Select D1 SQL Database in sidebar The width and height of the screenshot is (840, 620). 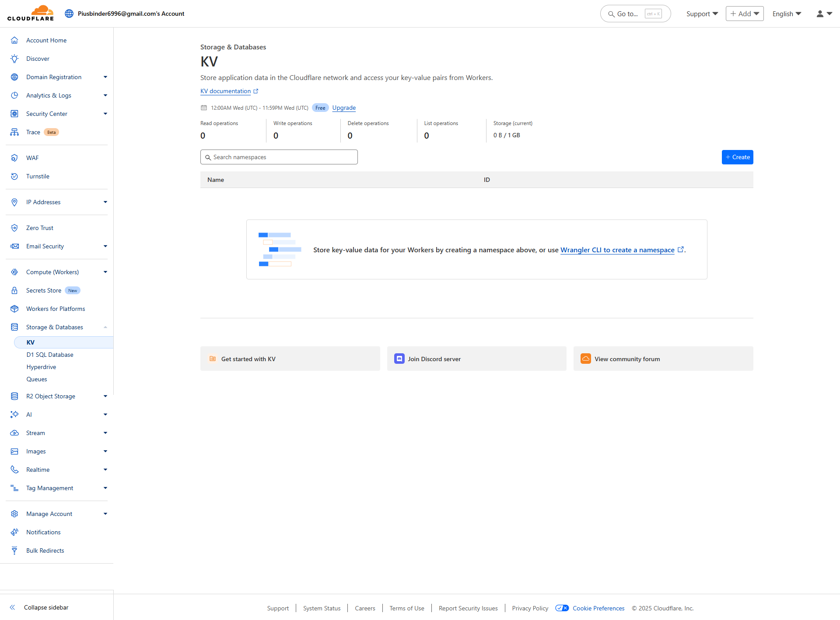point(50,355)
